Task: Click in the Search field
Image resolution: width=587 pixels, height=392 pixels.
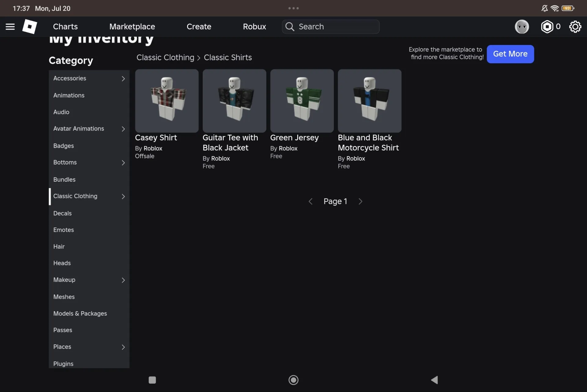Action: tap(330, 27)
